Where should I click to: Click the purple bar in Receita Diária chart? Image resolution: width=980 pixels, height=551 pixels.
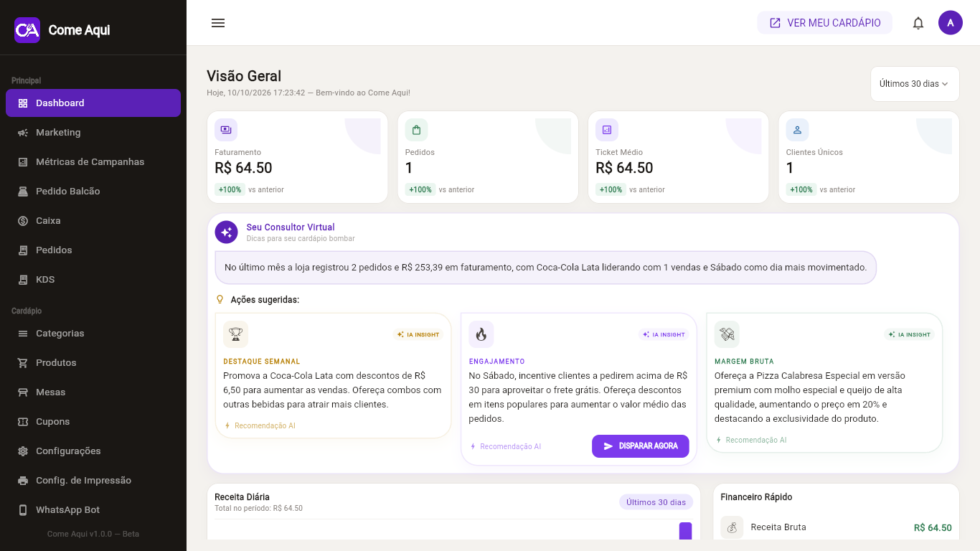pos(685,531)
